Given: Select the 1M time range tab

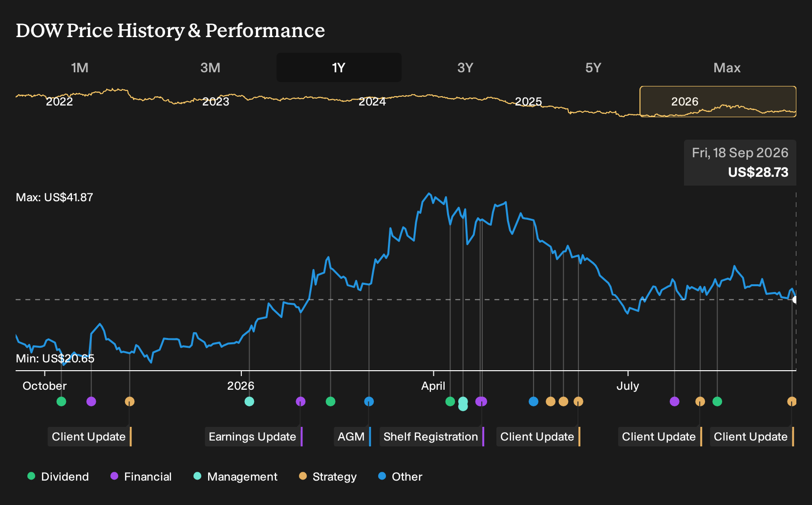Looking at the screenshot, I should [x=80, y=67].
